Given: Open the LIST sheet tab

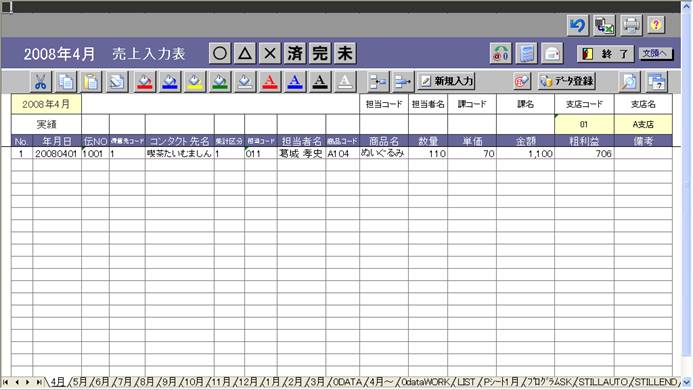Looking at the screenshot, I should (466, 382).
